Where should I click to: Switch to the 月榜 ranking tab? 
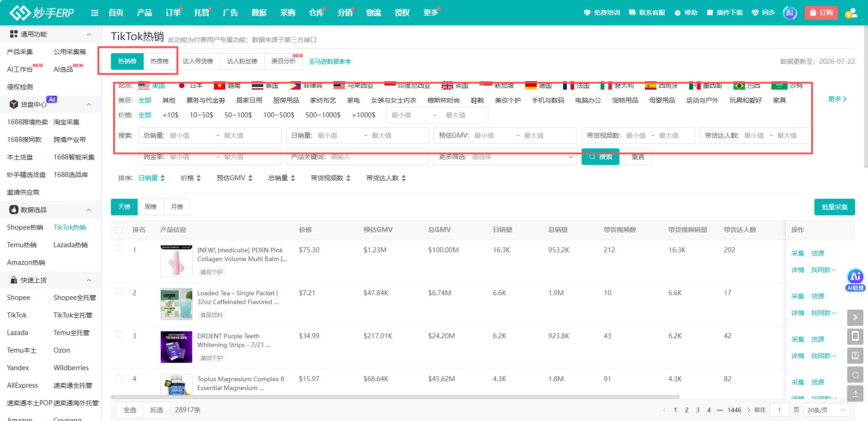coord(177,207)
